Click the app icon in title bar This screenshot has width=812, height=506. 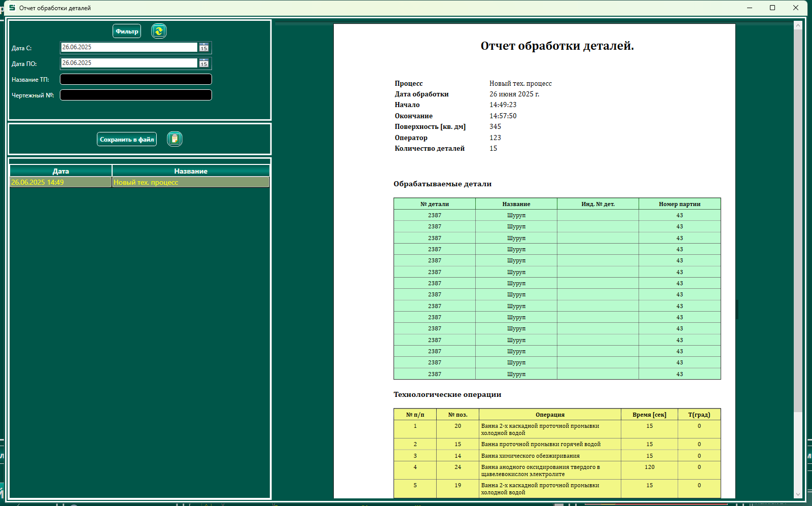12,8
